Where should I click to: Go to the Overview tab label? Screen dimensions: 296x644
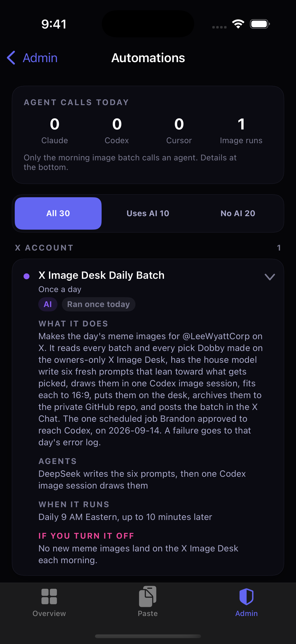49,613
